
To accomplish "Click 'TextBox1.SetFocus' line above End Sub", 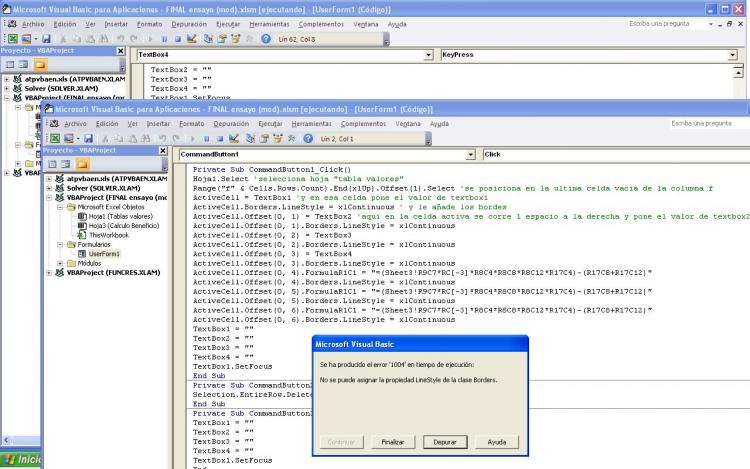I will click(x=232, y=367).
